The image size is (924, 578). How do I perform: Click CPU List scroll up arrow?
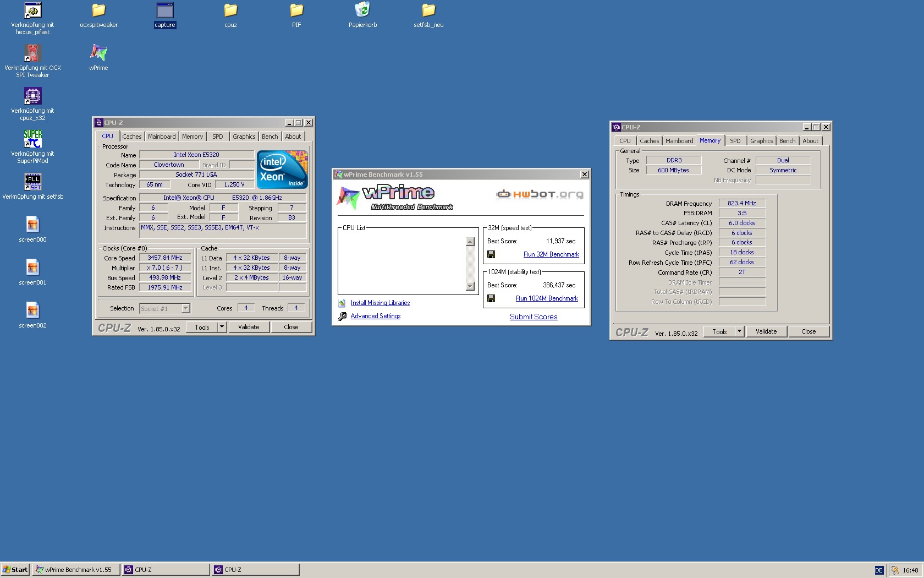(x=470, y=242)
